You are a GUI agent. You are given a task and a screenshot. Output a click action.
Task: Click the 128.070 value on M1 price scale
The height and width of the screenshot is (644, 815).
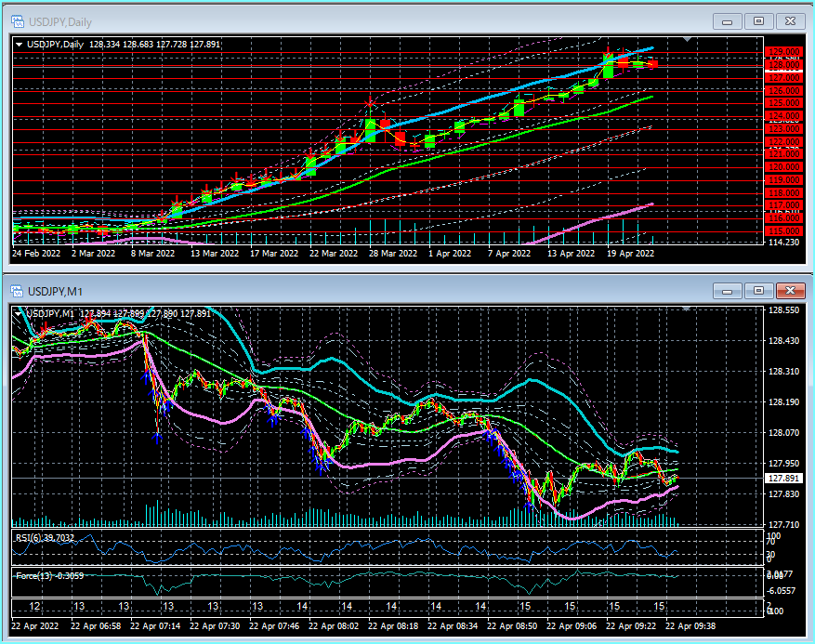783,432
